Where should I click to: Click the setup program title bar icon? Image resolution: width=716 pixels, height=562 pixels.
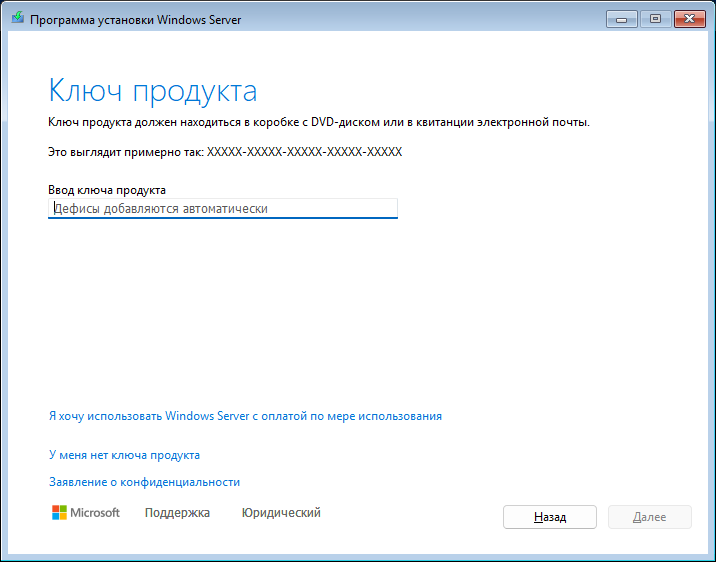[17, 19]
